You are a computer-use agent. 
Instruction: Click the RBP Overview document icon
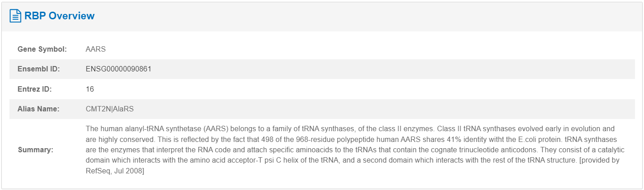click(x=16, y=16)
